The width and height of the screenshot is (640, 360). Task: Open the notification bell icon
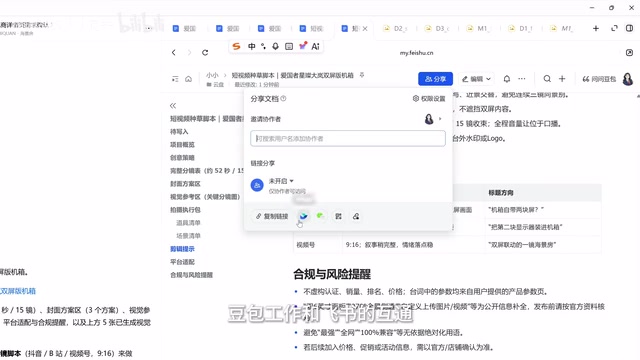pyautogui.click(x=507, y=79)
